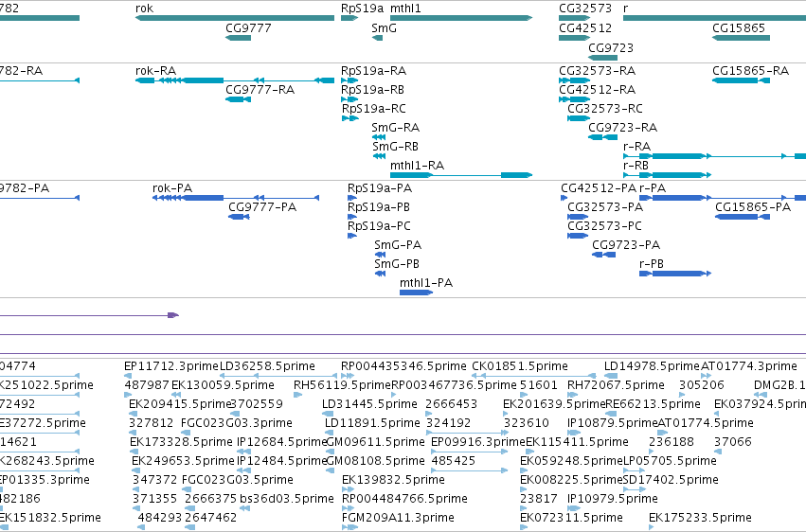Click the mthl1 gene bar
The image size is (806, 532).
pos(461,18)
